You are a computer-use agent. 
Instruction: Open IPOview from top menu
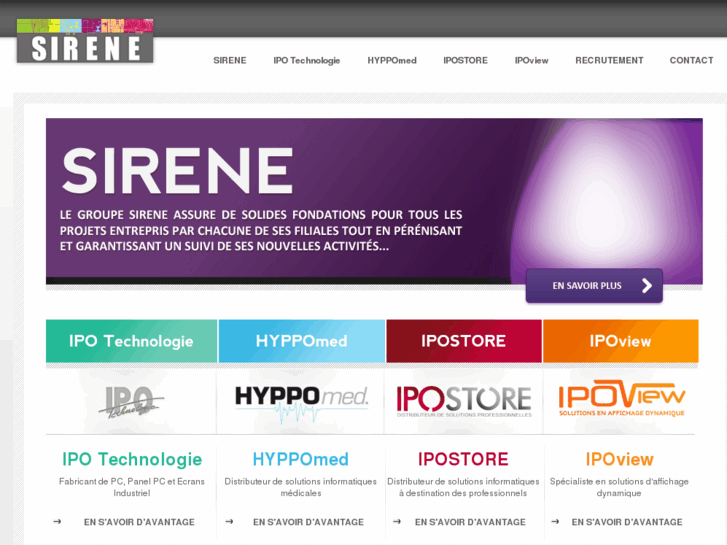pyautogui.click(x=531, y=60)
